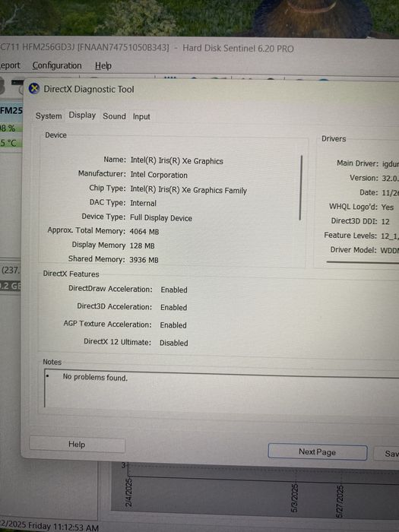Click the Help button in DirectX dialog
The width and height of the screenshot is (399, 532).
[77, 444]
